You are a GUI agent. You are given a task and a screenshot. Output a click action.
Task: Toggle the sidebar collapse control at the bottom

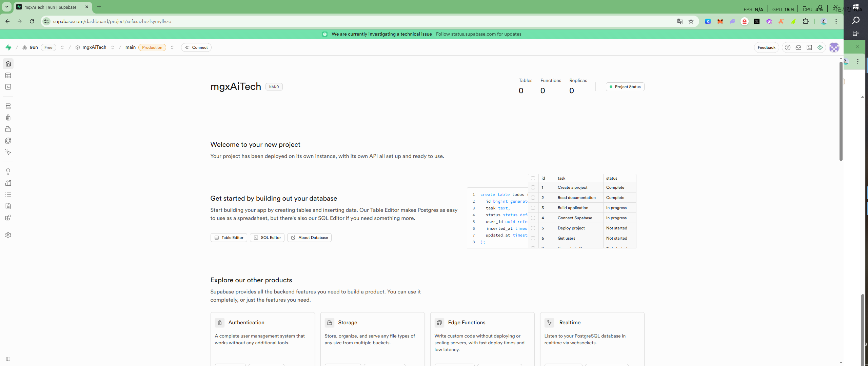pos(8,359)
